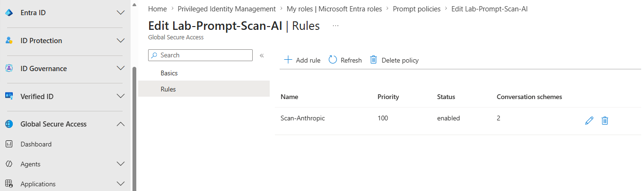Click the circular Refresh icon

coord(333,60)
